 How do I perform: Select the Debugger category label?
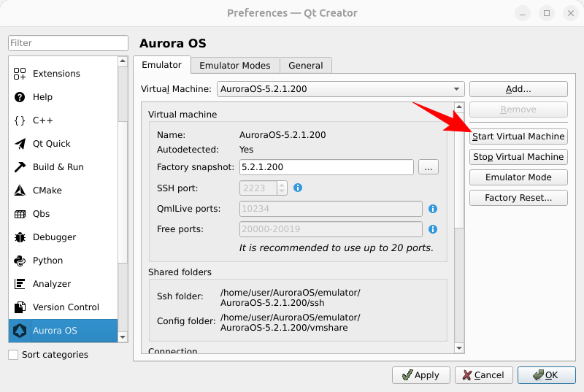pyautogui.click(x=54, y=237)
